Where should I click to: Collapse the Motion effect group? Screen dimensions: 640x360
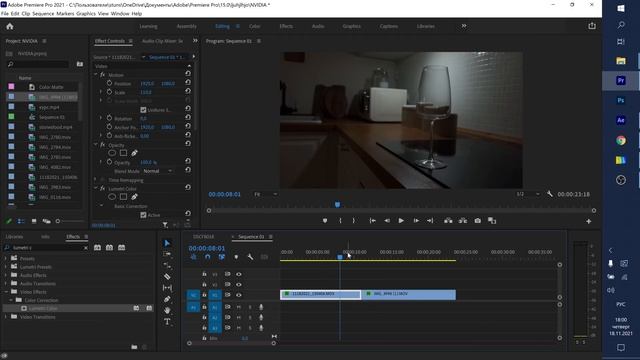tap(96, 75)
